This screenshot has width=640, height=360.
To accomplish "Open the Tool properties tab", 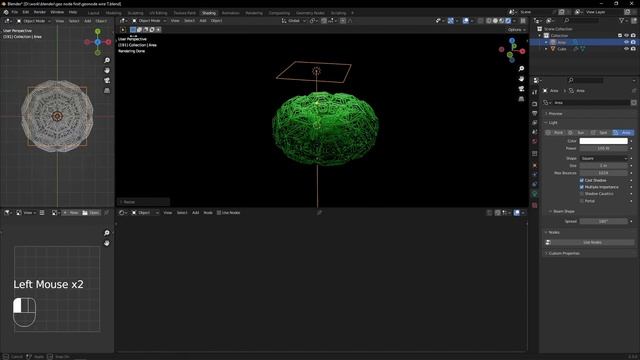I will (535, 93).
